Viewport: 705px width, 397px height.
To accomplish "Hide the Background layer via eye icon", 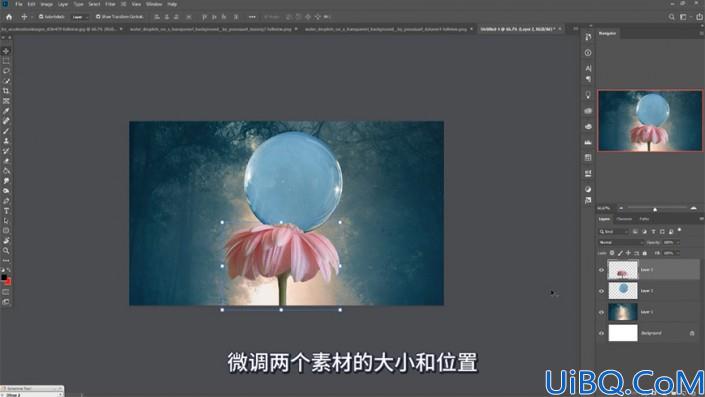I will 601,333.
